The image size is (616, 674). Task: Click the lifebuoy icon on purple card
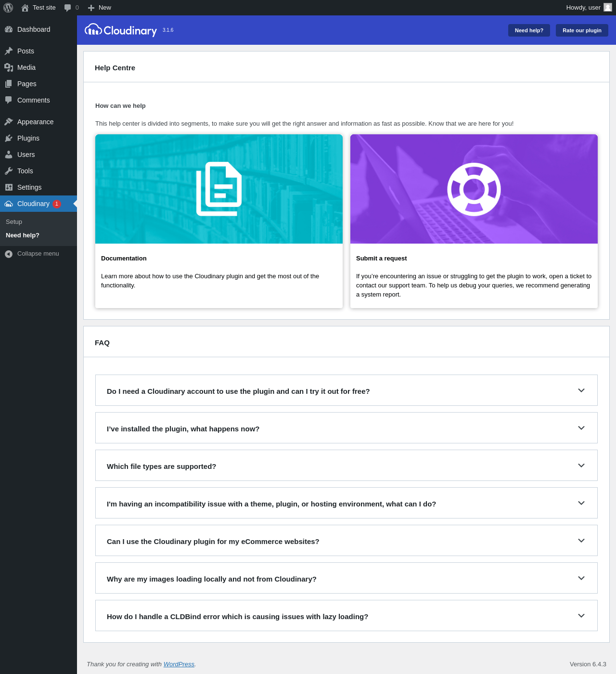coord(474,189)
